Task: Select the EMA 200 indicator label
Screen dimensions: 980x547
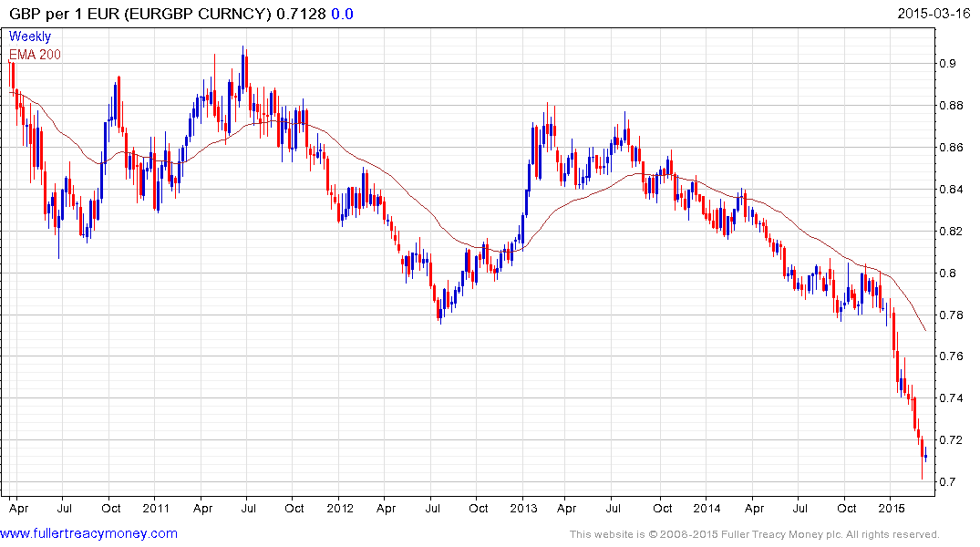Action: click(36, 55)
